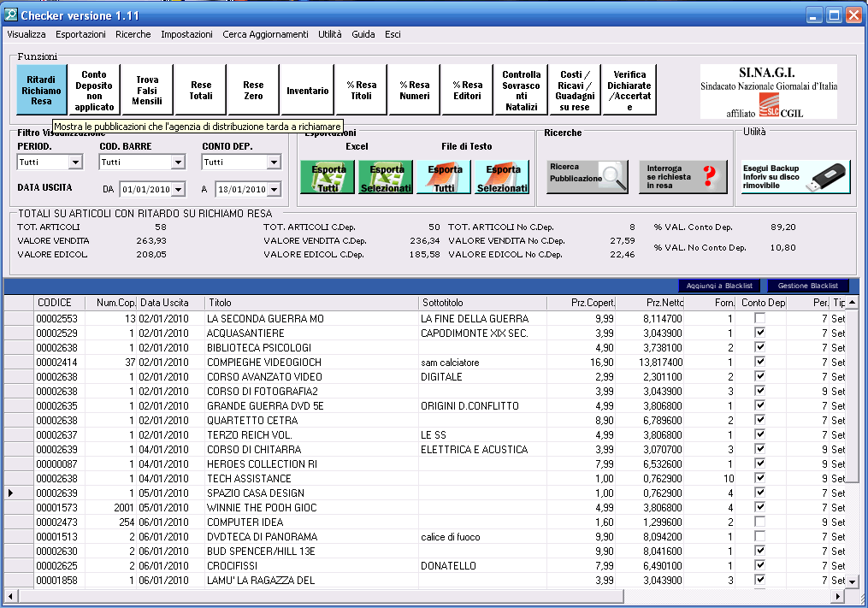Toggle Conto Dep checkbox for DVDTECA DI PANORAMA
The width and height of the screenshot is (868, 608).
(x=760, y=536)
